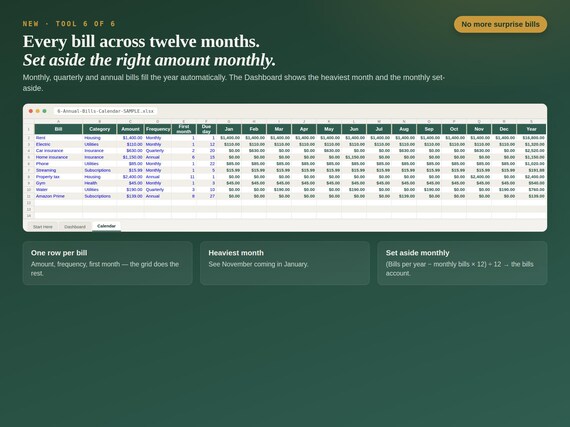Click the $2,520.00 Year total for Car insurance
The height and width of the screenshot is (427, 570).
[x=531, y=150]
